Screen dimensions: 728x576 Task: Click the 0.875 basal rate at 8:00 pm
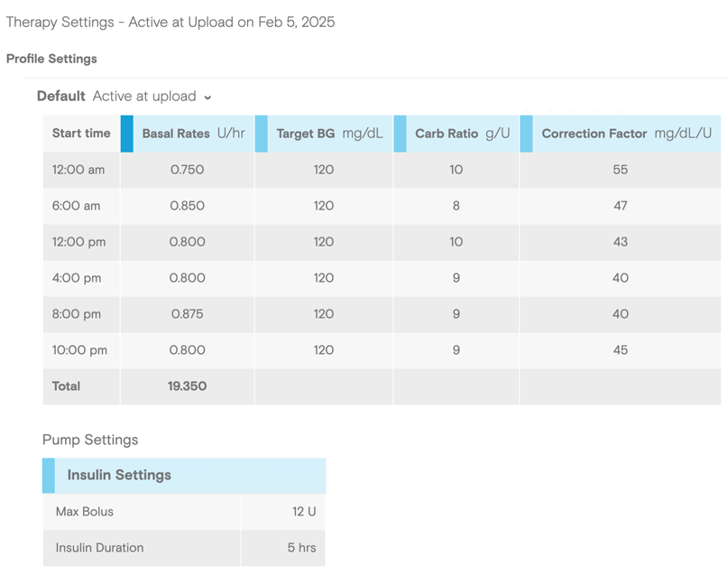tap(187, 314)
